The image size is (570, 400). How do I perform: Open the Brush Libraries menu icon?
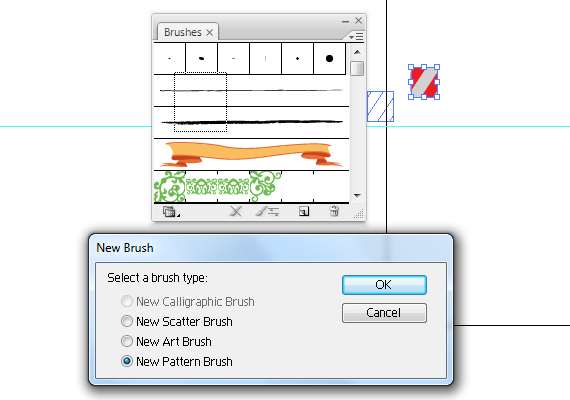tap(171, 211)
